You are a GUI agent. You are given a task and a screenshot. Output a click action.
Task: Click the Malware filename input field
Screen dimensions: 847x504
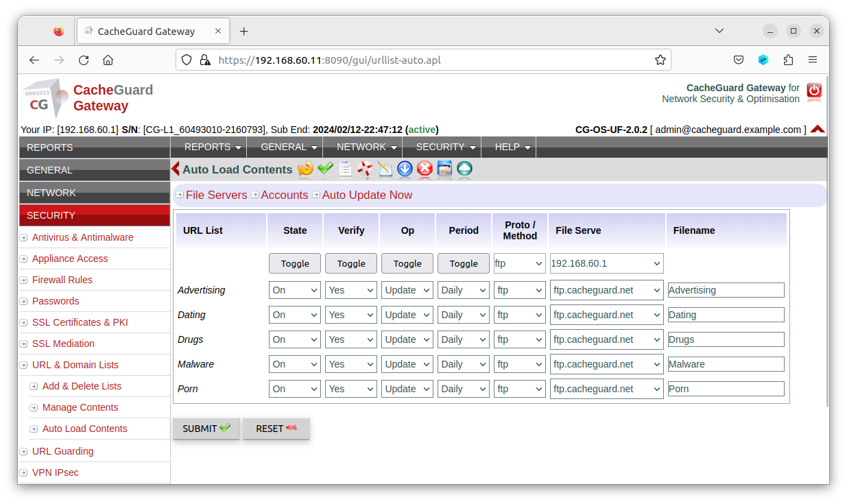coord(726,364)
